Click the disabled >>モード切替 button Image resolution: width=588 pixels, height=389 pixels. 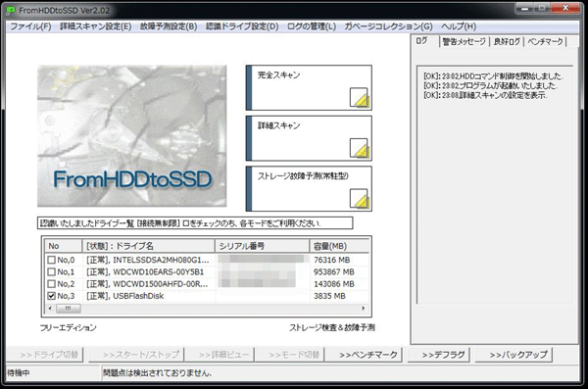(x=289, y=355)
